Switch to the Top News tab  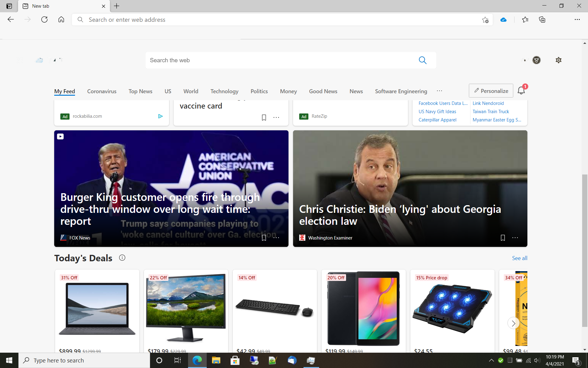click(x=140, y=91)
